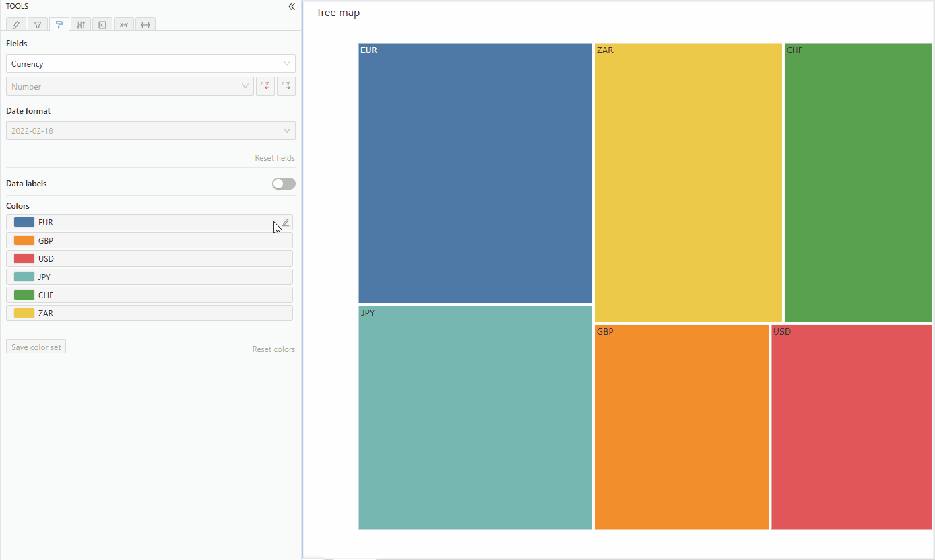
Task: Click the Save color set button
Action: tap(36, 347)
